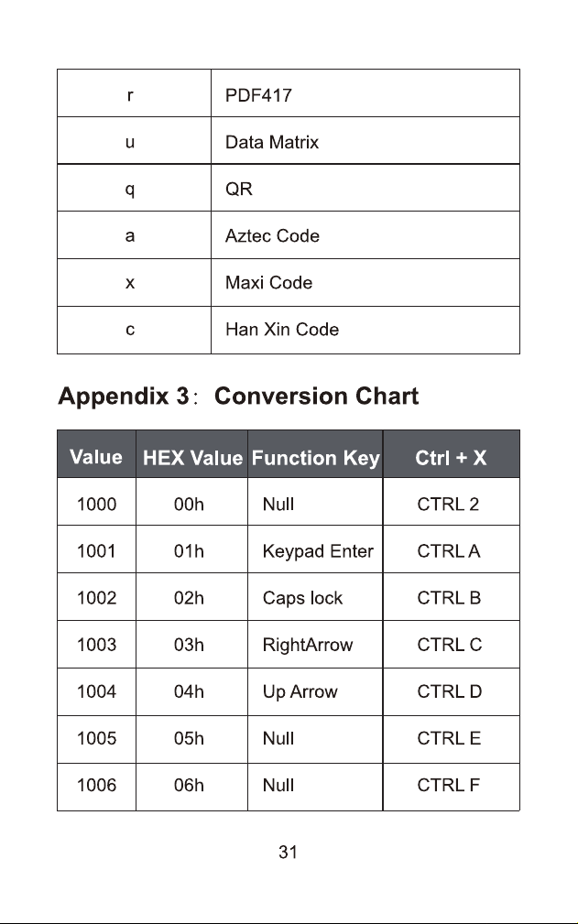Select the PDF417 table cell
578x924 pixels.
click(x=365, y=93)
